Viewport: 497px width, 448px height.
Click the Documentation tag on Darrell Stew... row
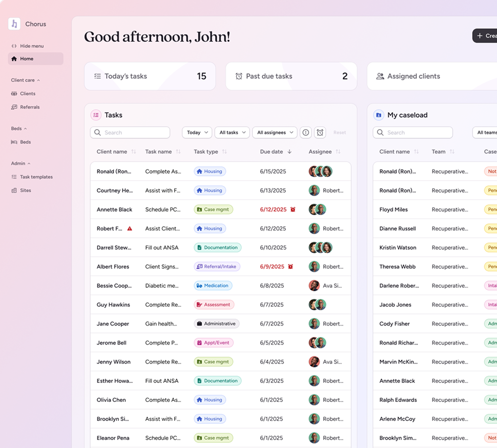(217, 248)
